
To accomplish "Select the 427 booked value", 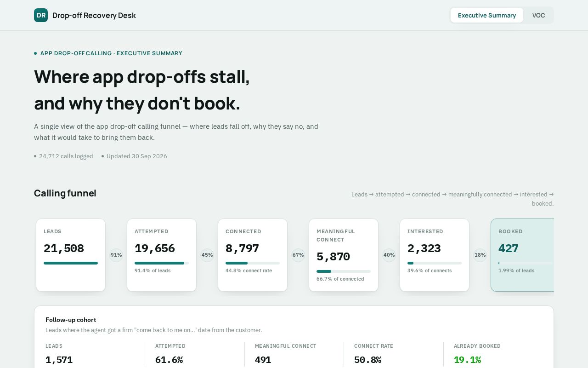I will click(509, 248).
